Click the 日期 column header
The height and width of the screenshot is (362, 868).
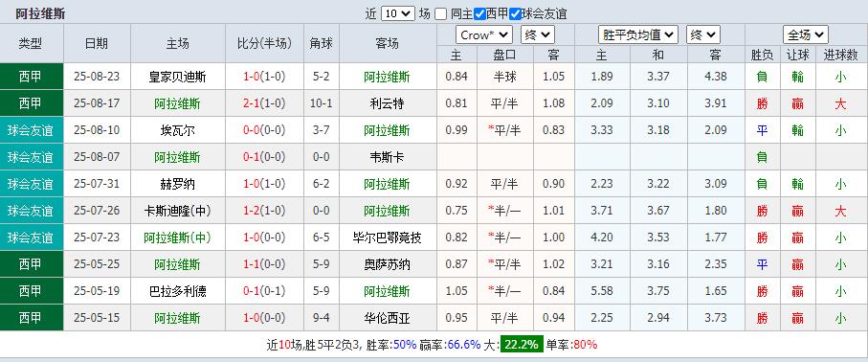pyautogui.click(x=97, y=43)
